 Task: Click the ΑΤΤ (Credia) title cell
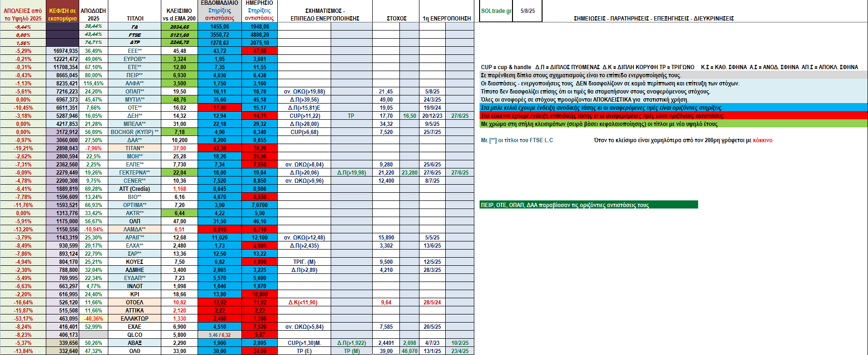(x=135, y=189)
